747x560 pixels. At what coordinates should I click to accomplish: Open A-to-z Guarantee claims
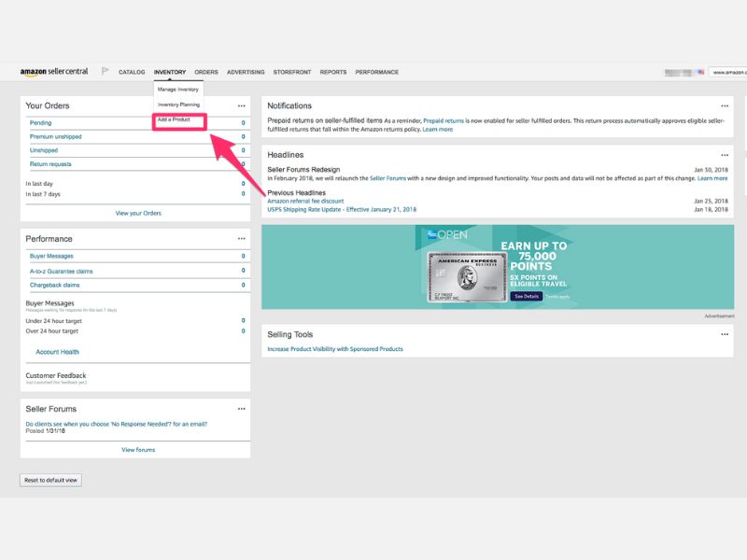(62, 272)
